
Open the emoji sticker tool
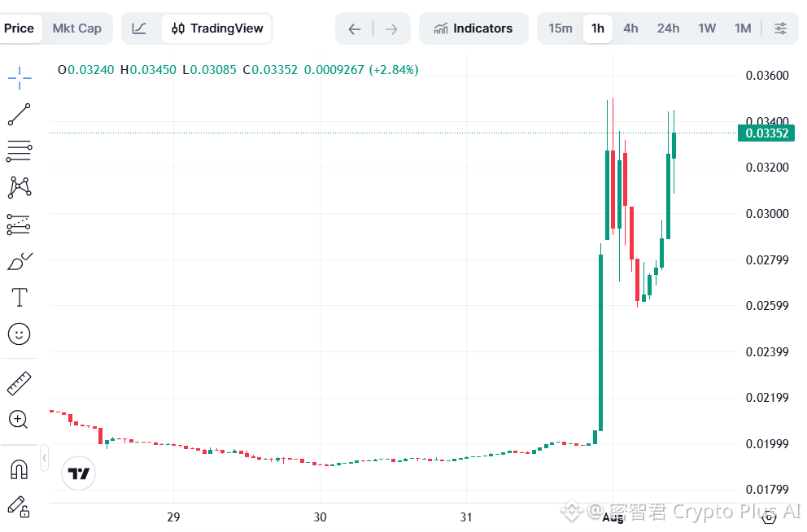(x=19, y=334)
